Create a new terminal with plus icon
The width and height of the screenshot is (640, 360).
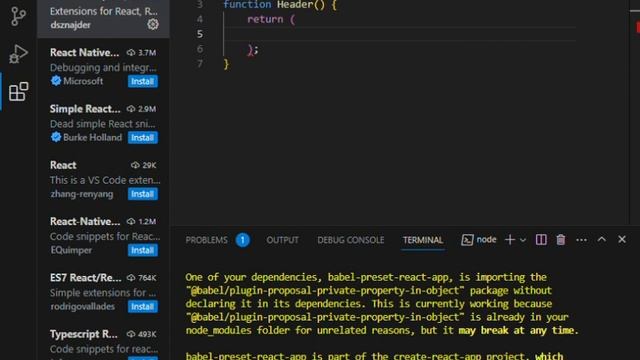coord(509,240)
